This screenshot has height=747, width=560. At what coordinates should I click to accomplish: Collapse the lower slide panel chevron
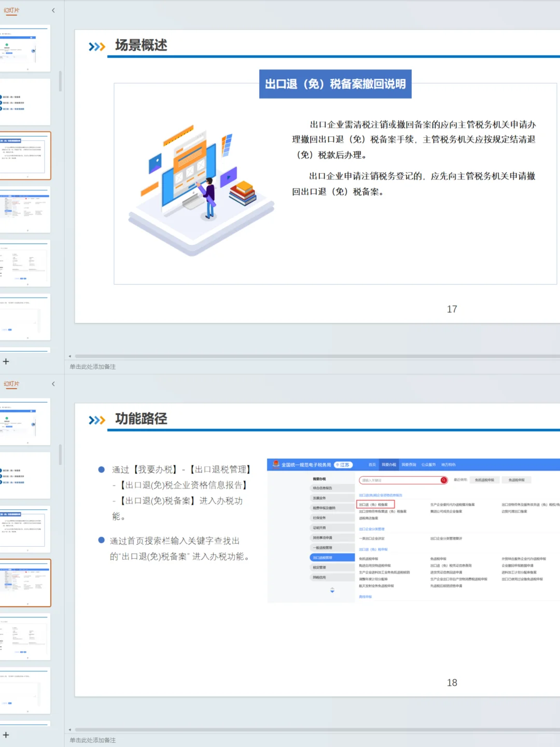pos(53,384)
